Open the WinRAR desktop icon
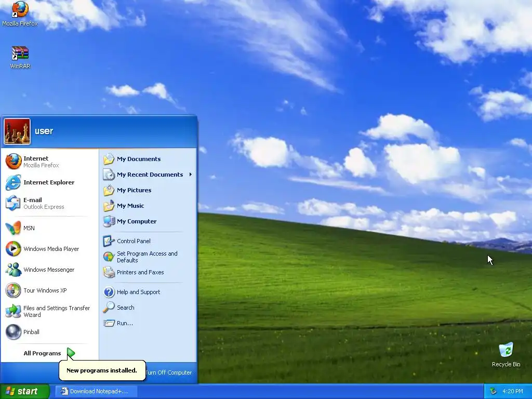This screenshot has height=399, width=532. 20,57
